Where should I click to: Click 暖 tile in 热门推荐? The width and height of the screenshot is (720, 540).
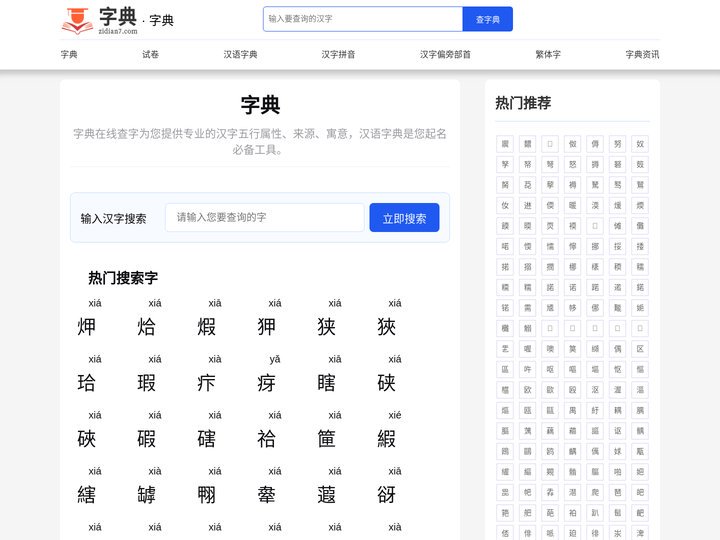[573, 205]
